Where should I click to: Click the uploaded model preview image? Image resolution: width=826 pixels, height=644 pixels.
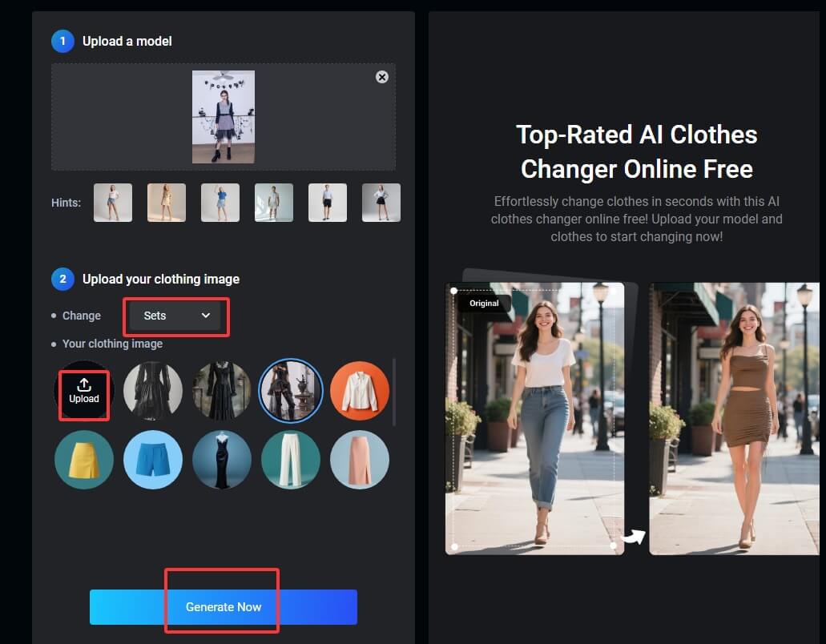pyautogui.click(x=224, y=117)
